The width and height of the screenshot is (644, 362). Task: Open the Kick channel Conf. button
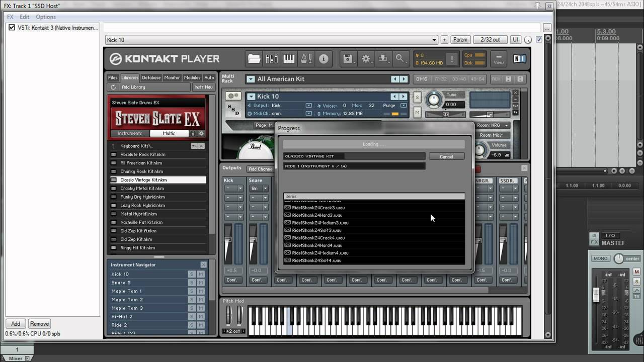click(232, 280)
